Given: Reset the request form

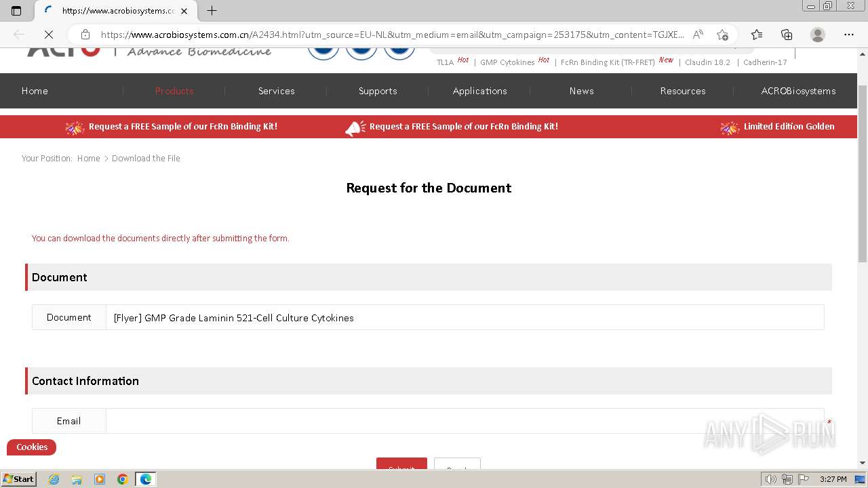Looking at the screenshot, I should pos(457,463).
